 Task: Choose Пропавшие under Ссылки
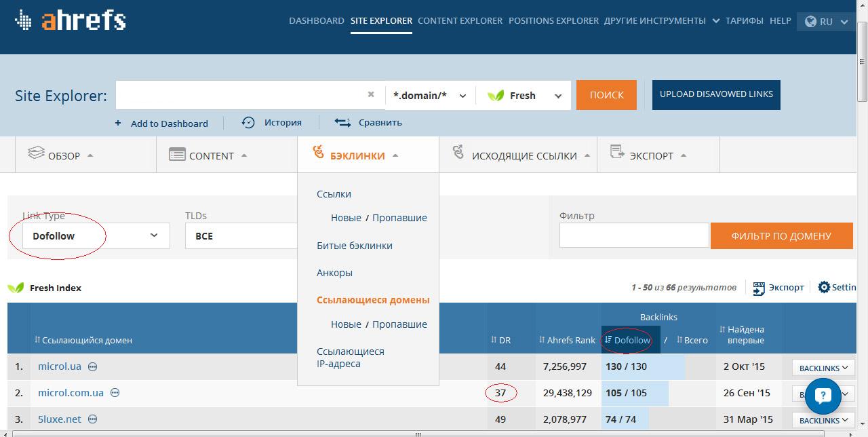pyautogui.click(x=399, y=217)
